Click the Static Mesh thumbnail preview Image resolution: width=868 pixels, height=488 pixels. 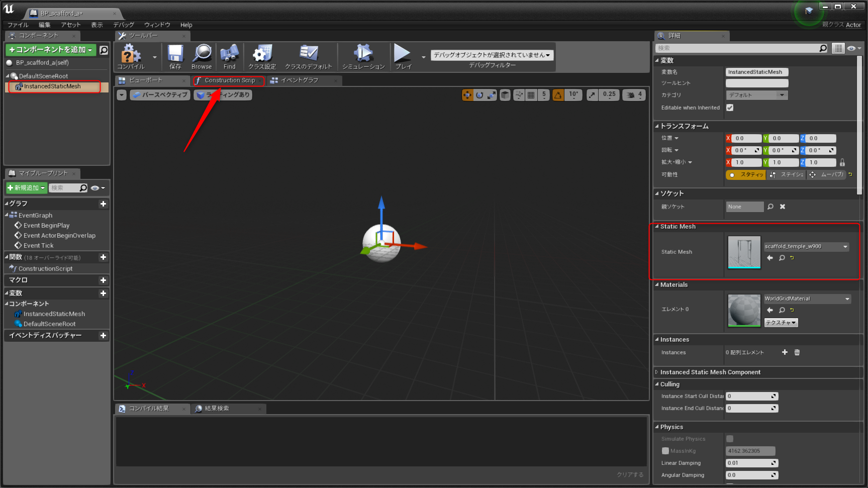[x=744, y=252]
